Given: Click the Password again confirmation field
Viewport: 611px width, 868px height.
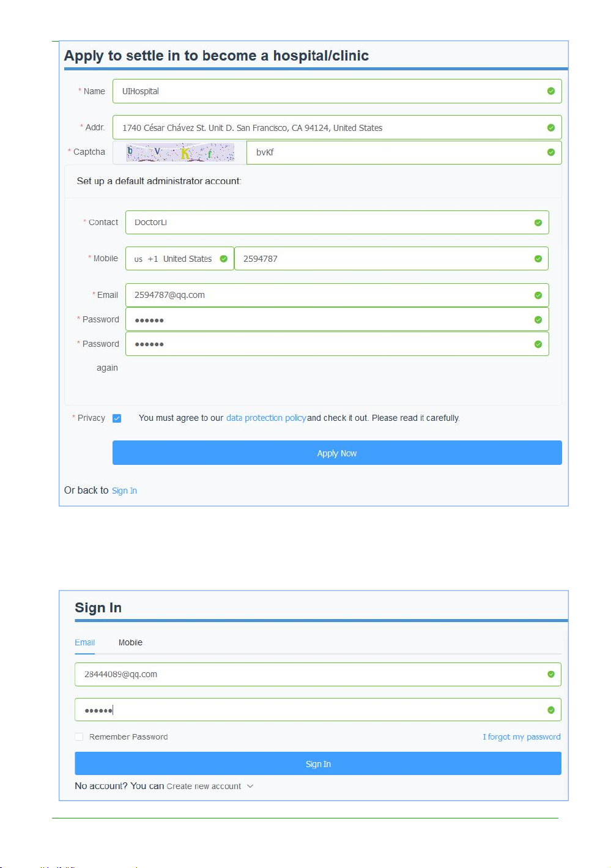Looking at the screenshot, I should (x=337, y=344).
